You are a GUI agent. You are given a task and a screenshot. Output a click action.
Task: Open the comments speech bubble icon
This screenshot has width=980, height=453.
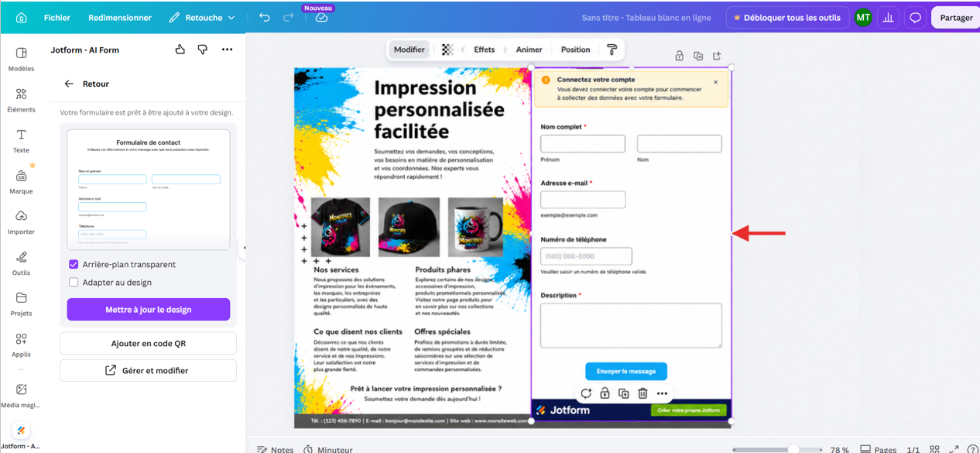pyautogui.click(x=915, y=17)
